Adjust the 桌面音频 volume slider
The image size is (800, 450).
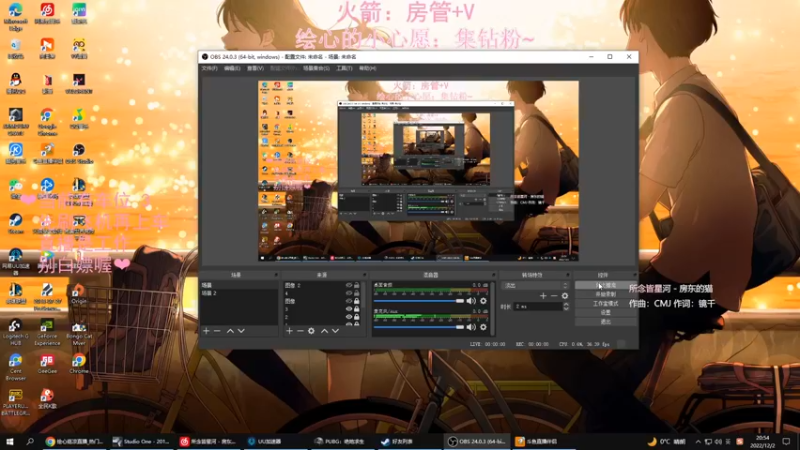(x=418, y=301)
